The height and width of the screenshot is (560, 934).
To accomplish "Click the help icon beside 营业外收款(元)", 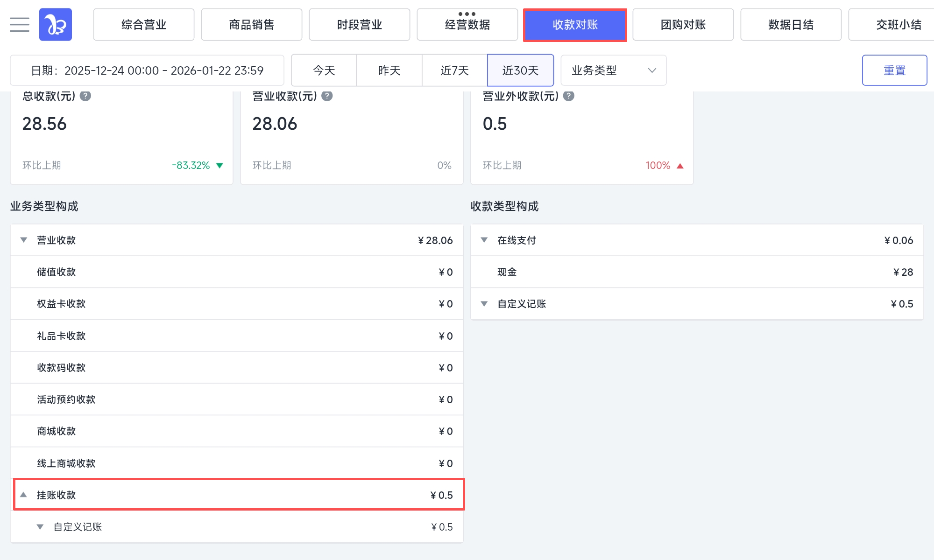I will click(568, 96).
